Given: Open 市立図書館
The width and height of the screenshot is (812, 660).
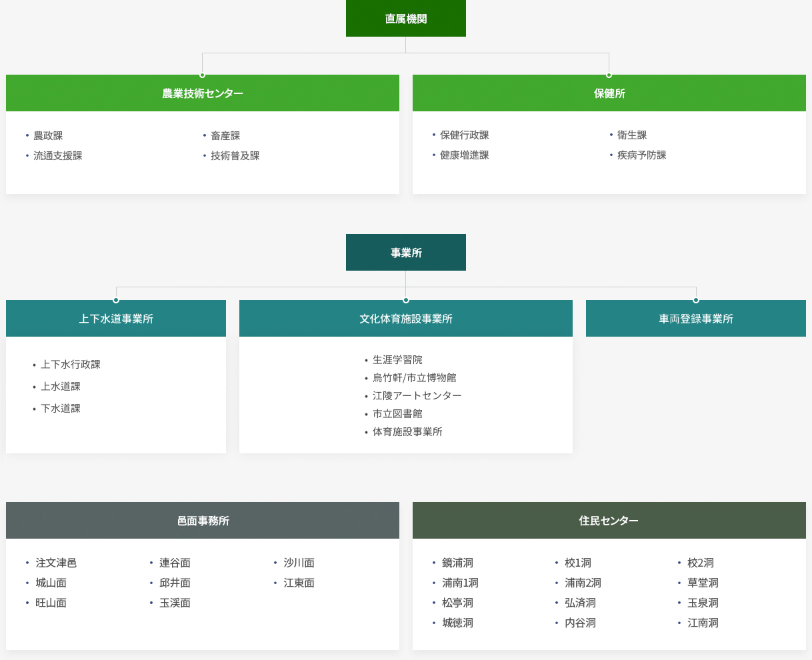Looking at the screenshot, I should (397, 413).
